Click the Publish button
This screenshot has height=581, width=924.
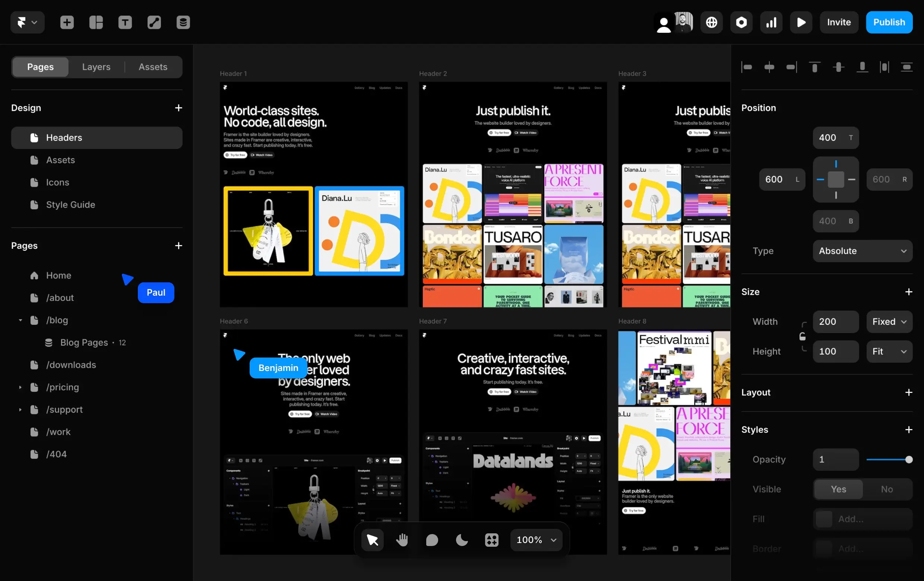click(889, 22)
